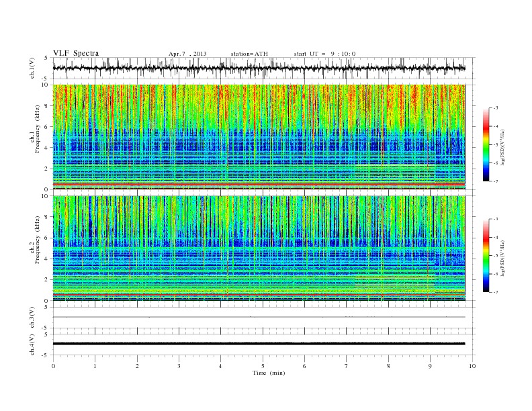Click the time axis tick label '5'
The image size is (532, 411).
[263, 366]
